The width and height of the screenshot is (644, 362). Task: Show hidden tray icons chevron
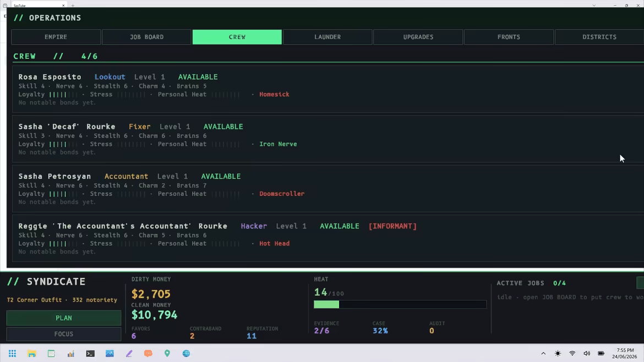[543, 353]
